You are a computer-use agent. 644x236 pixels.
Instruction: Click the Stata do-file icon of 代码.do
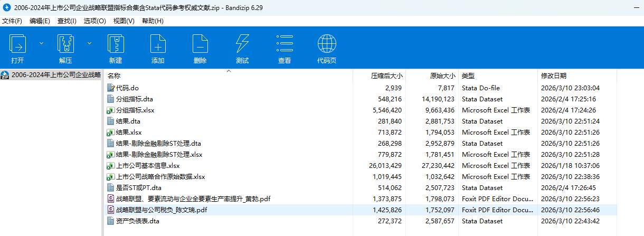[111, 88]
